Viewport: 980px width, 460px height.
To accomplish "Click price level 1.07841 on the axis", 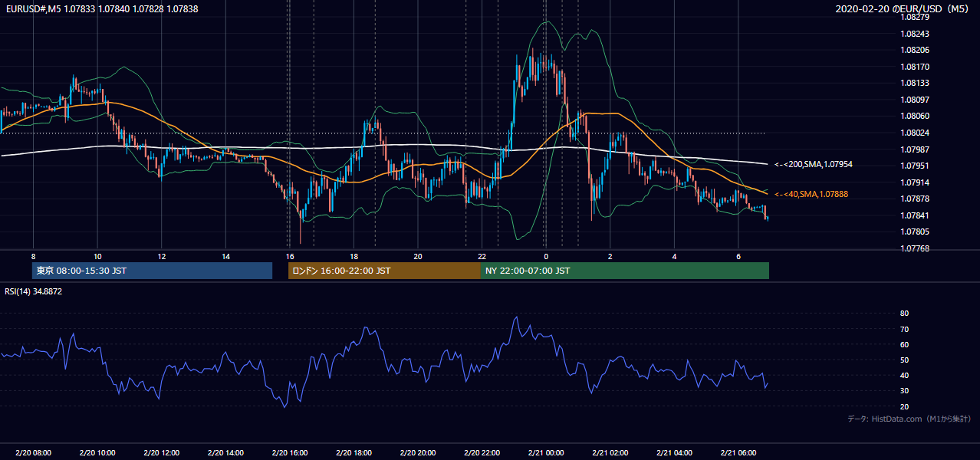I will tap(915, 215).
